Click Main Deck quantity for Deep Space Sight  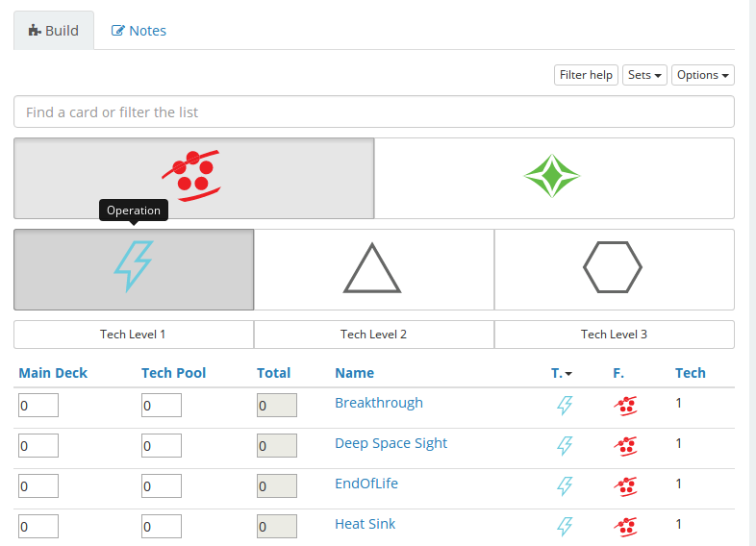[x=38, y=446]
